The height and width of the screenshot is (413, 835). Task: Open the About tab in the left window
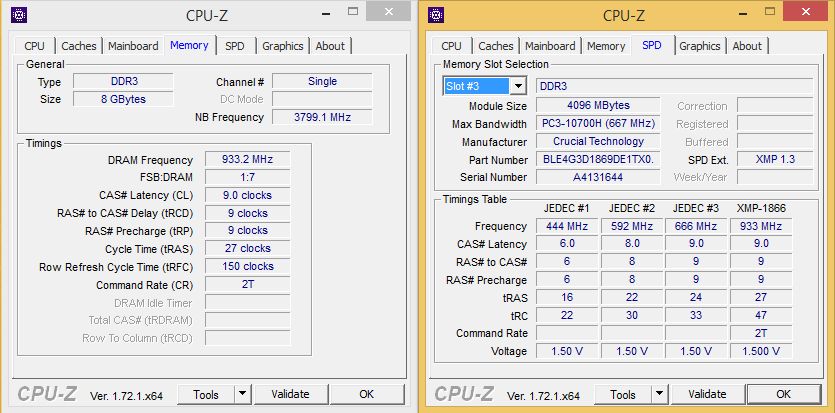pos(330,46)
